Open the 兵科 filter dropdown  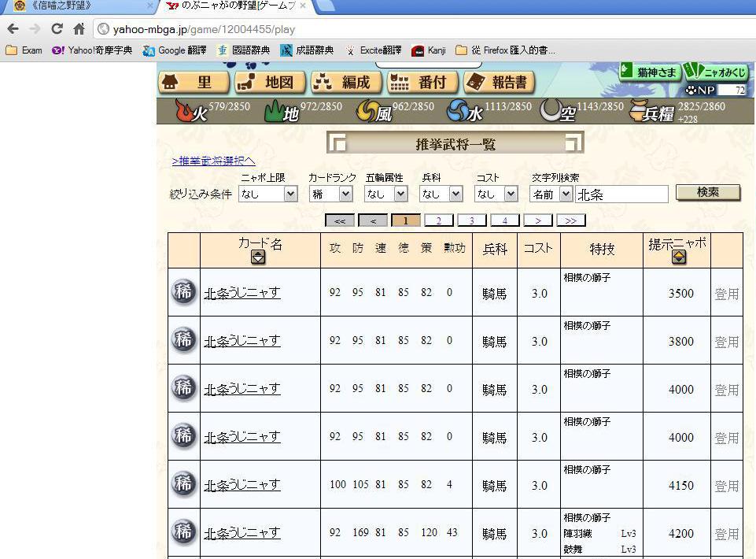coord(441,194)
